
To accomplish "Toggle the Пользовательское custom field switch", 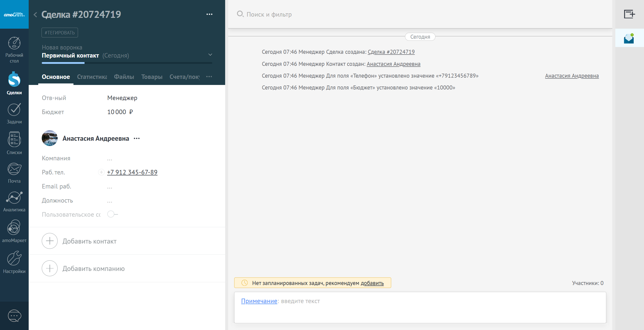I will pos(112,214).
